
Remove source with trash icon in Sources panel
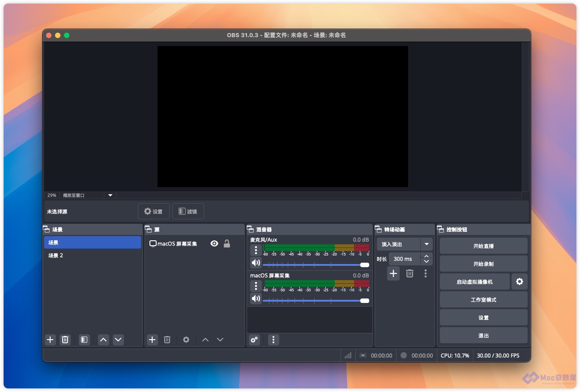(x=167, y=340)
